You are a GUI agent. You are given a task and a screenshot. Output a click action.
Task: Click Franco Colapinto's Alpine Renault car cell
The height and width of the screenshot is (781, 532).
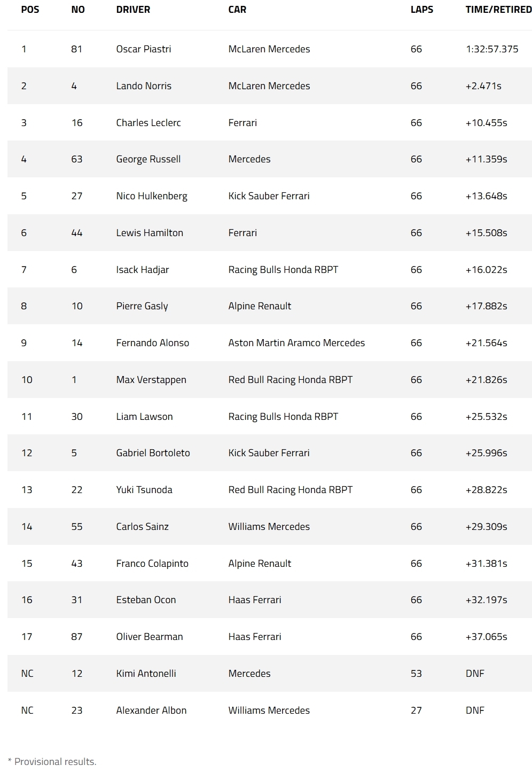click(x=260, y=564)
